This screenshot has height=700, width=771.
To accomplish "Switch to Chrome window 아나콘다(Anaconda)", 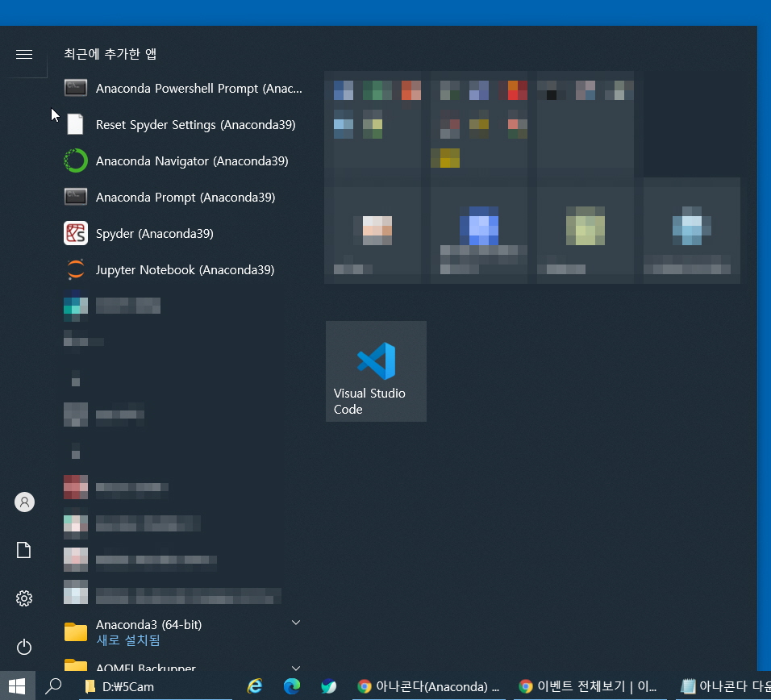I will click(427, 686).
